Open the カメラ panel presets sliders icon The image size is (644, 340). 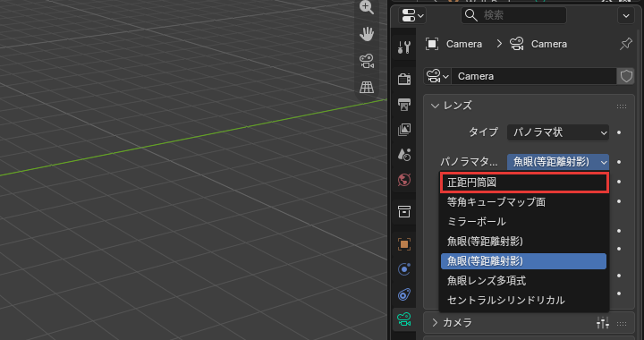(x=603, y=323)
